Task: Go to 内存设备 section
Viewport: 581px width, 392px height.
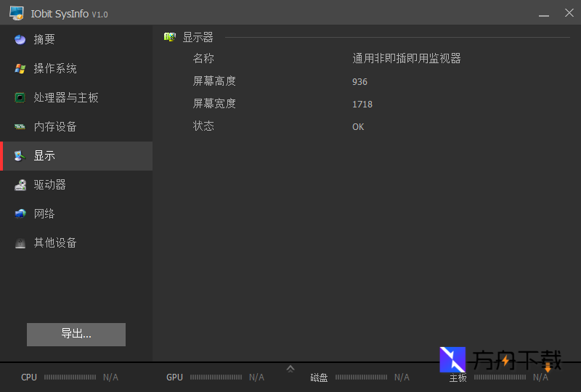Action: pos(76,127)
